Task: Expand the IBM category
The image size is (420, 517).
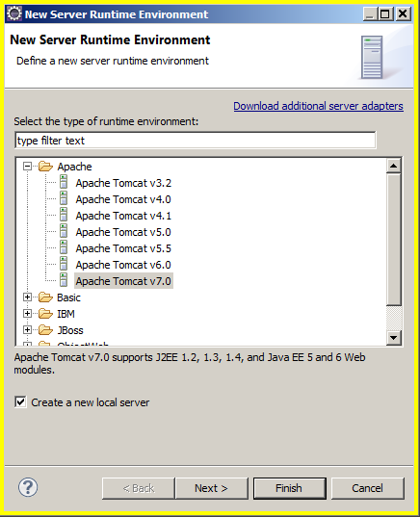Action: (x=27, y=313)
